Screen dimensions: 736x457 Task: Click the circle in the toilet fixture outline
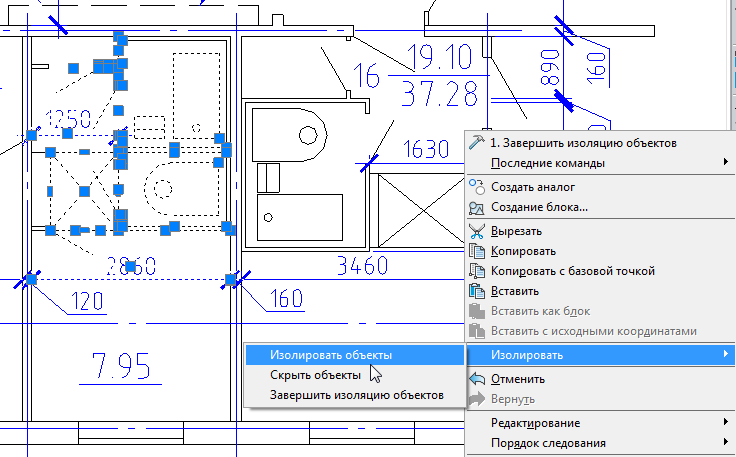tap(308, 136)
